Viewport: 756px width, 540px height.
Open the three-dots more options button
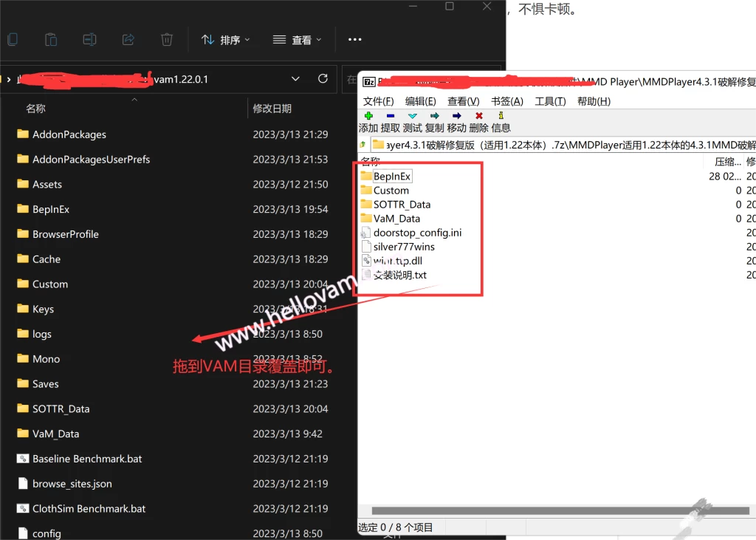[355, 40]
